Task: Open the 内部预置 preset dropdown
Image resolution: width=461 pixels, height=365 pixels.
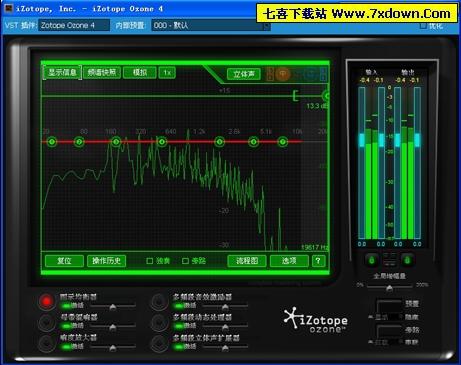Action: point(211,25)
